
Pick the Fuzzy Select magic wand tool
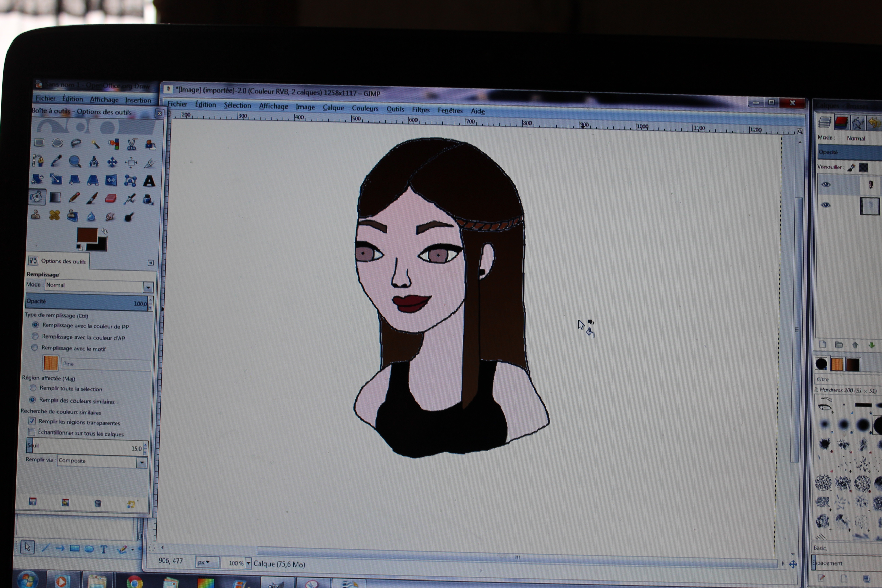[x=95, y=144]
